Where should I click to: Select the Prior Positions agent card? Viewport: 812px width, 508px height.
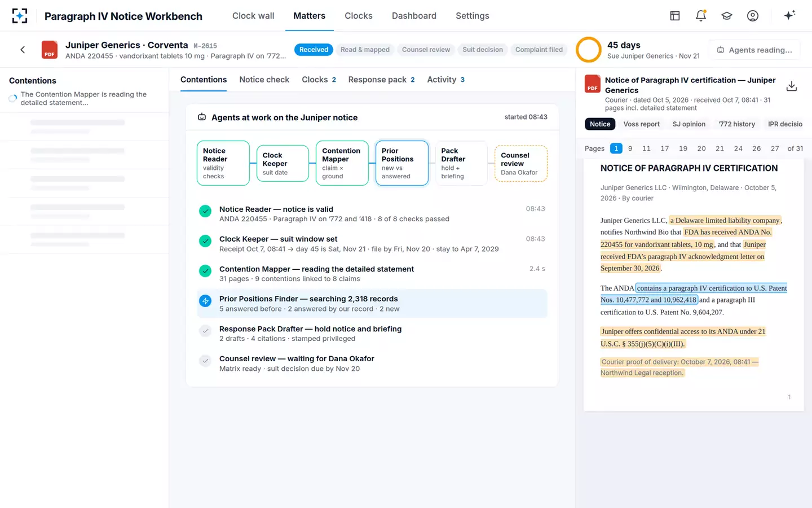click(402, 163)
